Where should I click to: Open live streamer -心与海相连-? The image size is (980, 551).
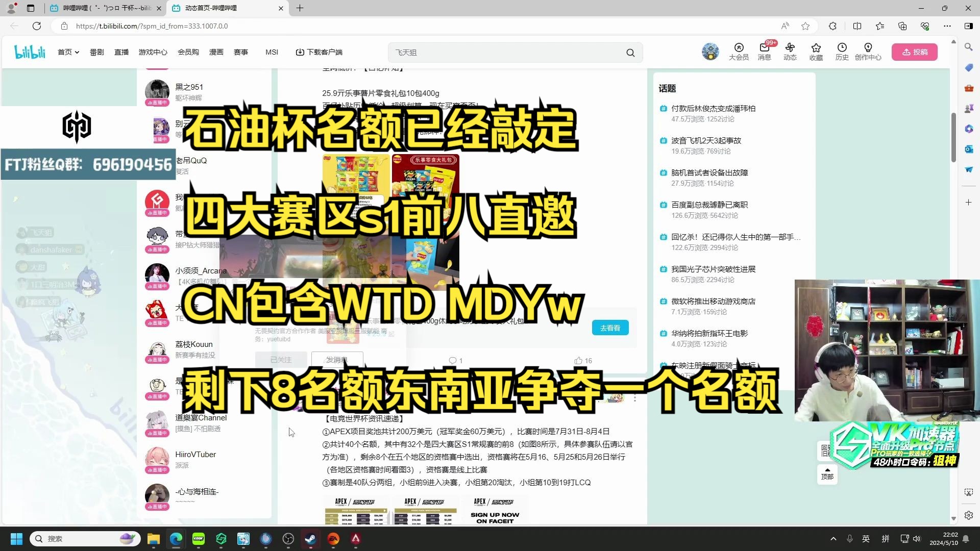tap(197, 492)
